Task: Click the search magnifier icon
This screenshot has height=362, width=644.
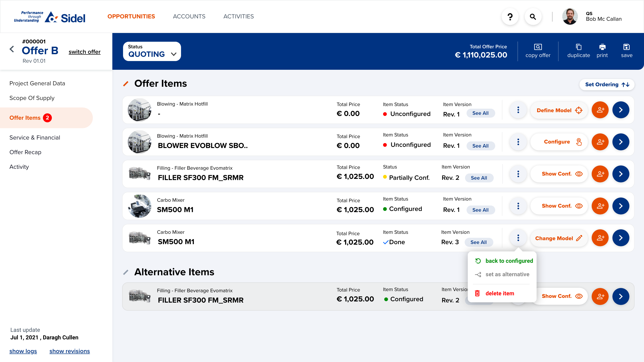Action: pos(533,16)
